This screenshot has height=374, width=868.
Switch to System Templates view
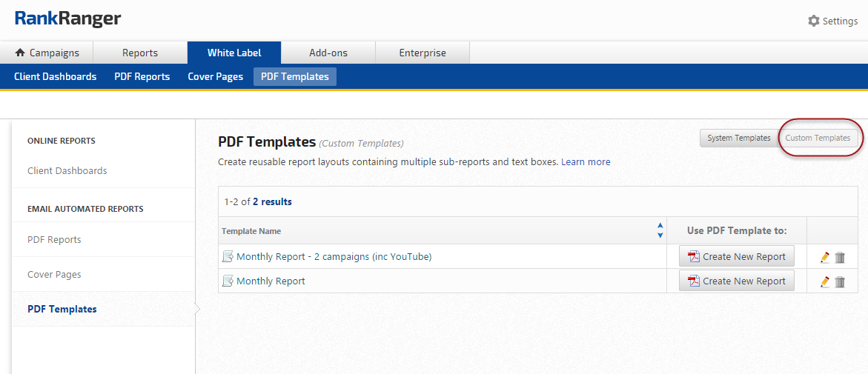pos(738,138)
